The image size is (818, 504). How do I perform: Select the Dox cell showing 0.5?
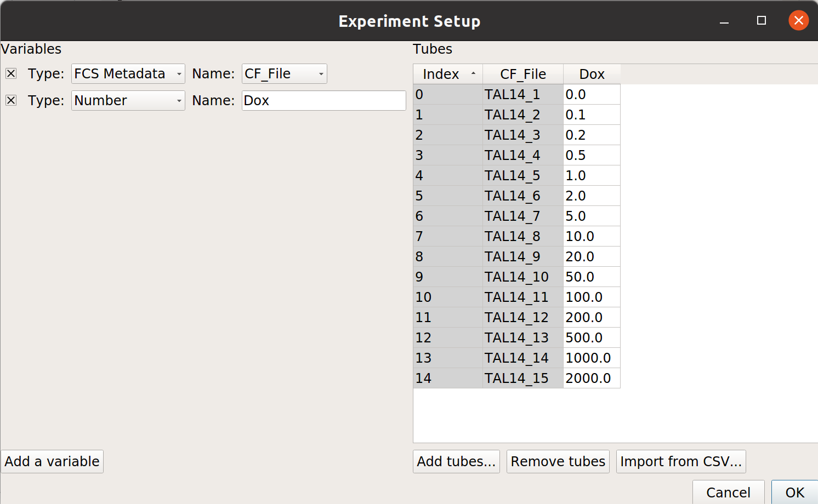pos(592,155)
